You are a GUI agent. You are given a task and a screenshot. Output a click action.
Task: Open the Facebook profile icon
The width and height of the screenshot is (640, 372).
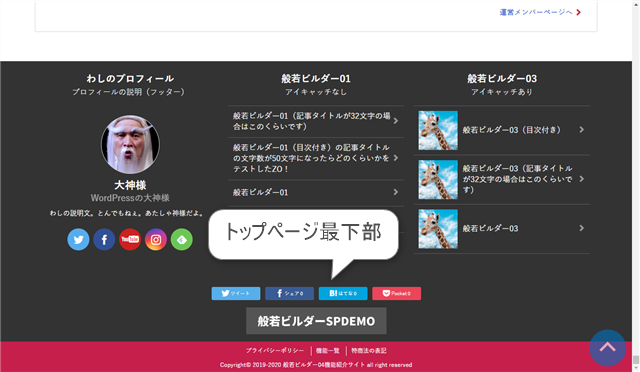[x=104, y=239]
